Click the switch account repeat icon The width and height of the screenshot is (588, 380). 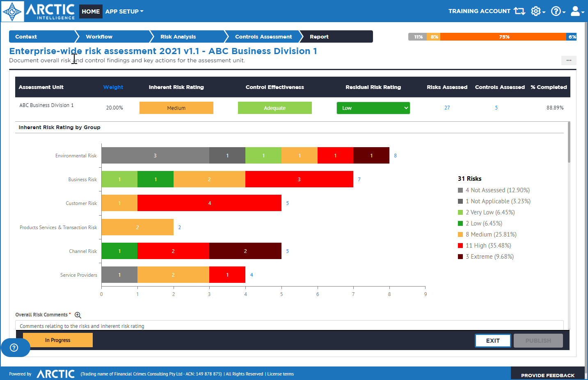(519, 11)
